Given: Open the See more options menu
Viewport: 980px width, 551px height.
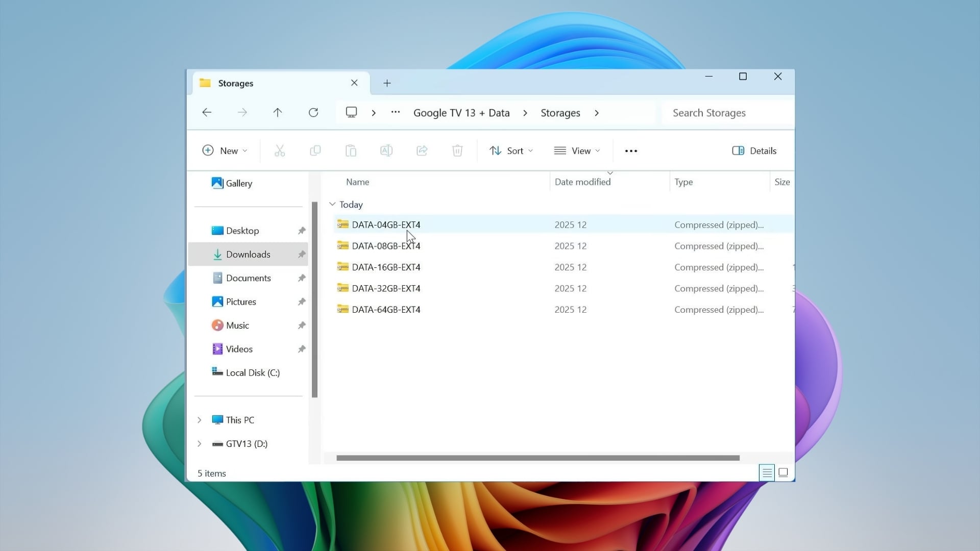Looking at the screenshot, I should [x=631, y=151].
